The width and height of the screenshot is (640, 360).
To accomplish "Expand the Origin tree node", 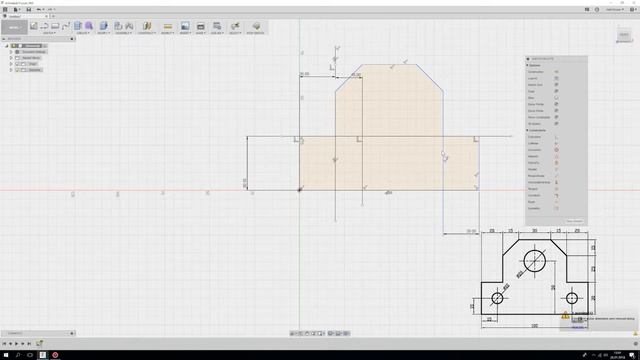I will (x=11, y=64).
